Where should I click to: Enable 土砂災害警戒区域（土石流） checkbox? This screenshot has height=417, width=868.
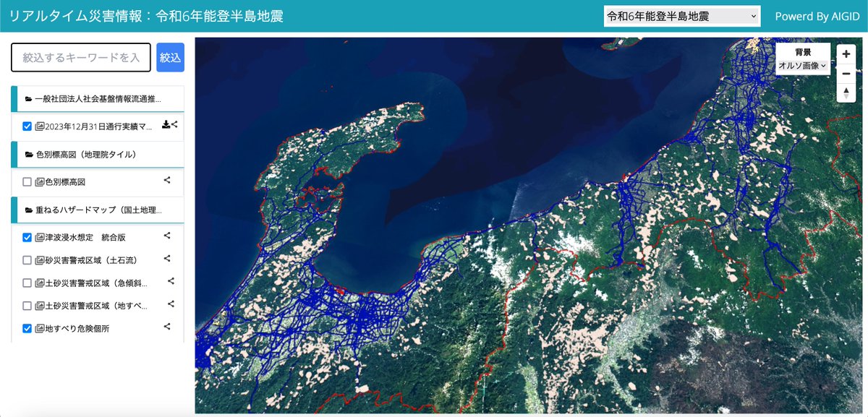(27, 260)
